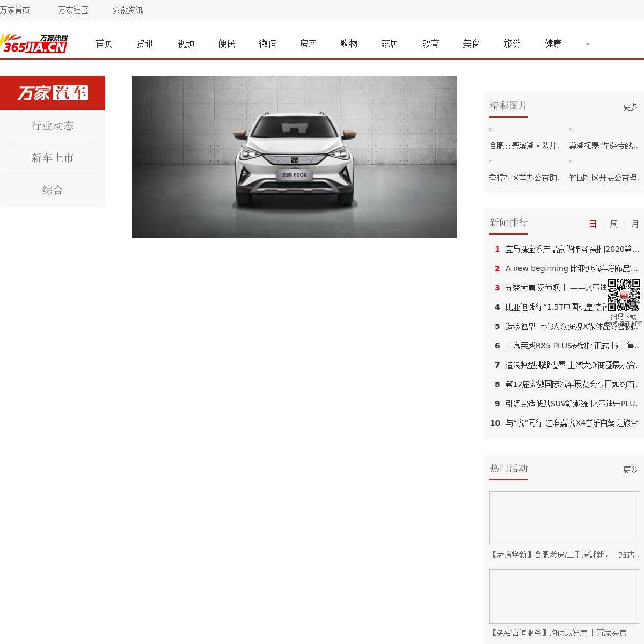Open 合肥交警滨湖大队 photo story
This screenshot has height=644, width=644.
pos(524,145)
